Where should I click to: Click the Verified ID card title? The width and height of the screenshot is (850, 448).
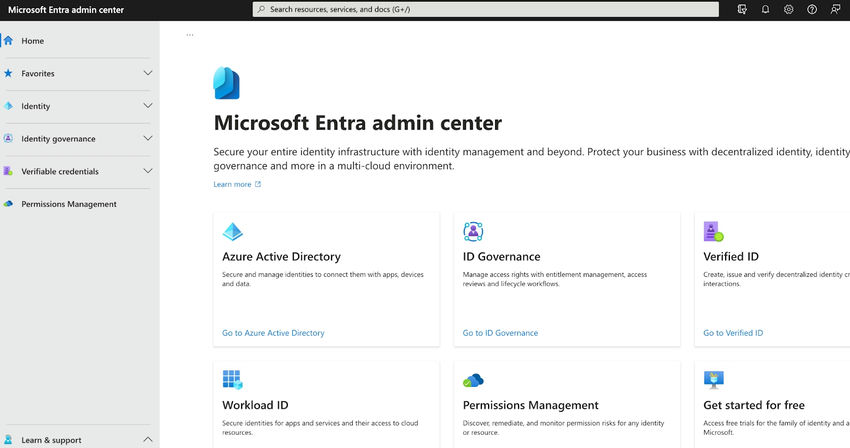(x=731, y=257)
